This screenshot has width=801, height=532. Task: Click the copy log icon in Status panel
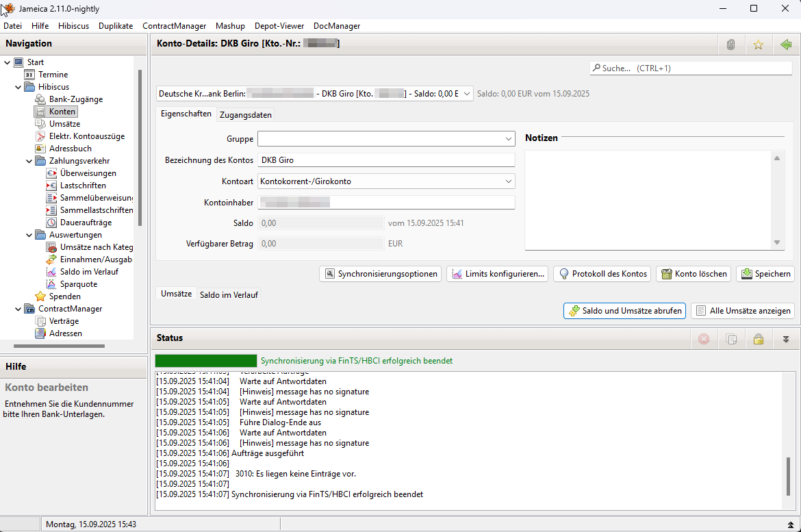731,339
